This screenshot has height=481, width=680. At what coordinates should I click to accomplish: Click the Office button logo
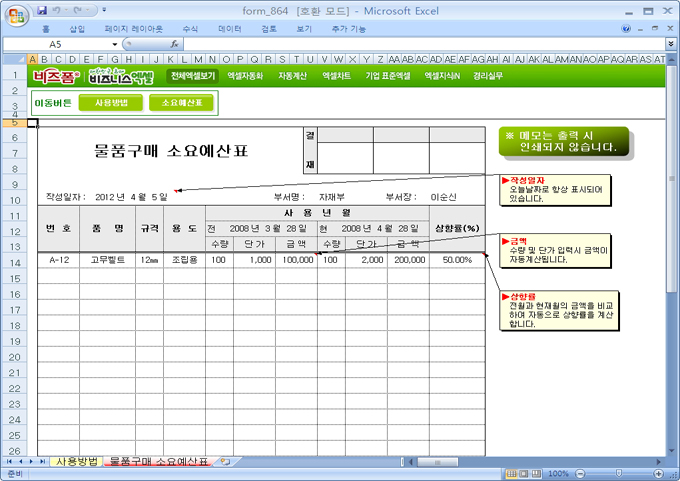(x=14, y=14)
